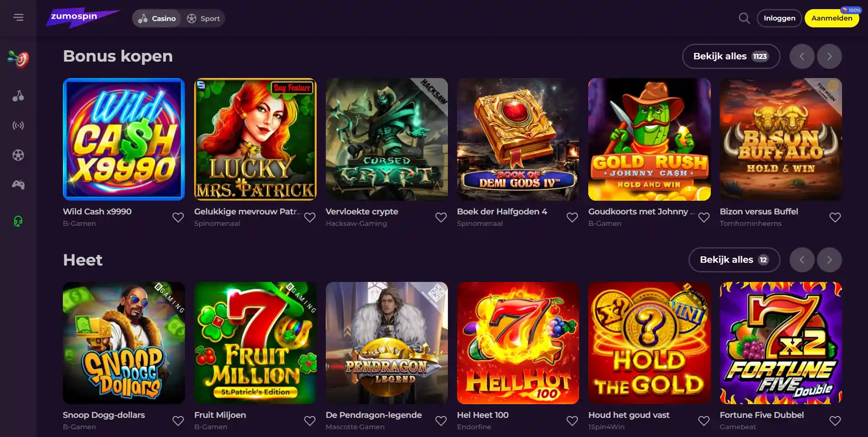Open the hamburger menu at top left
The width and height of the screenshot is (868, 437).
[x=19, y=17]
